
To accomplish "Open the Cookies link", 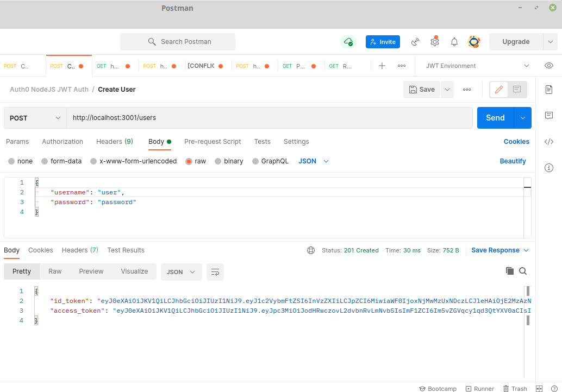I will [516, 142].
